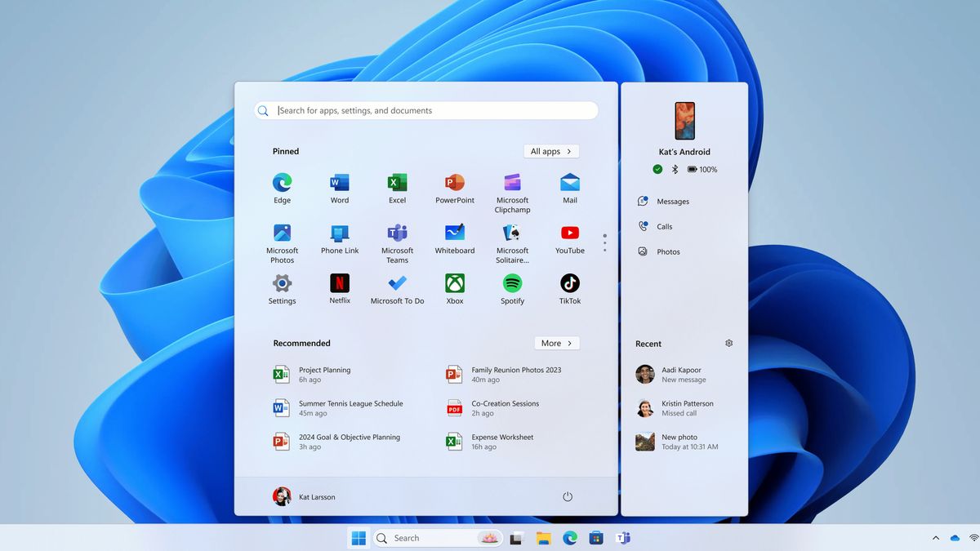Expand the All apps list
Viewport: 980px width, 551px height.
(x=550, y=151)
